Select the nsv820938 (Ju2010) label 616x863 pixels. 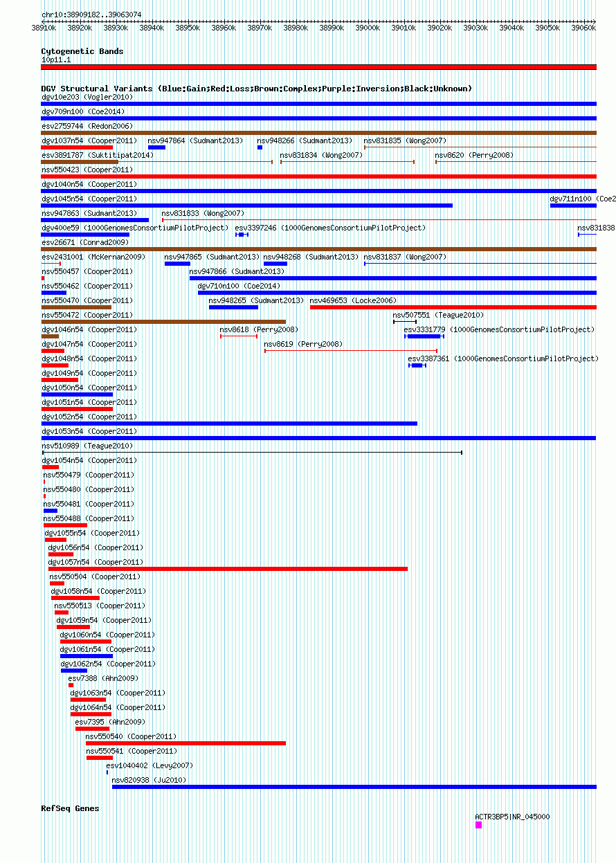click(x=150, y=780)
